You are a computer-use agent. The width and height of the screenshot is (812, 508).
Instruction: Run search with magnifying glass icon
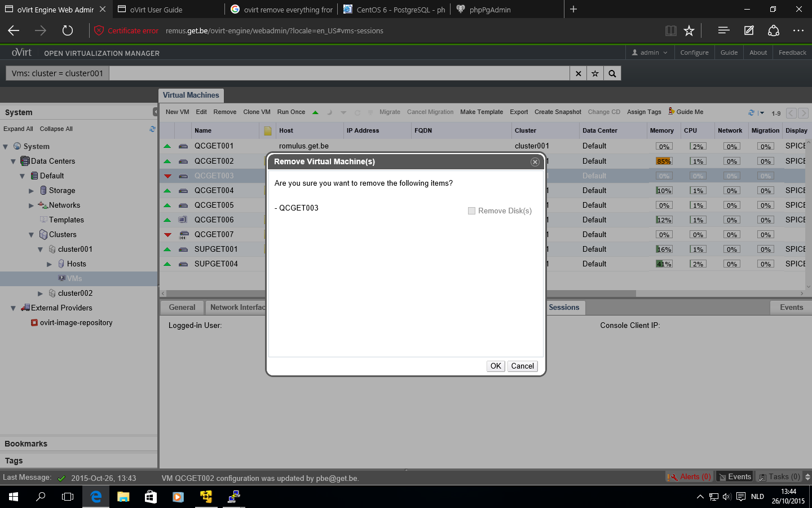coord(612,73)
